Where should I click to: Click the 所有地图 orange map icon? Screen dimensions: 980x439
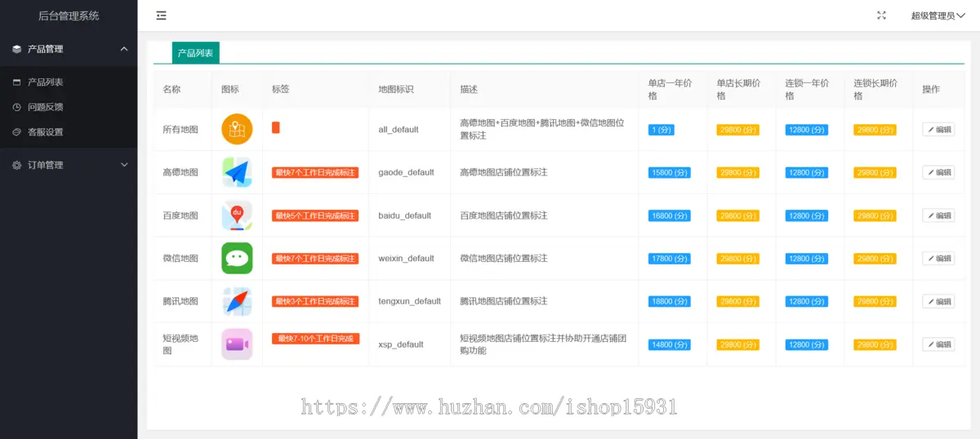(237, 129)
